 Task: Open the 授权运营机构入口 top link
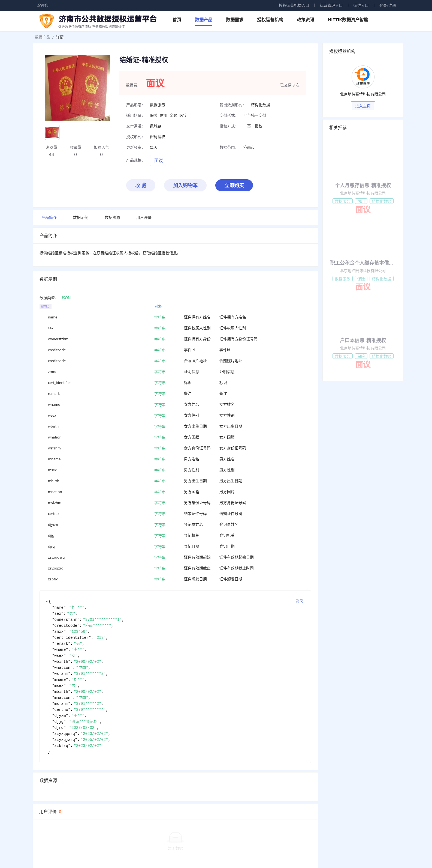coord(294,5)
